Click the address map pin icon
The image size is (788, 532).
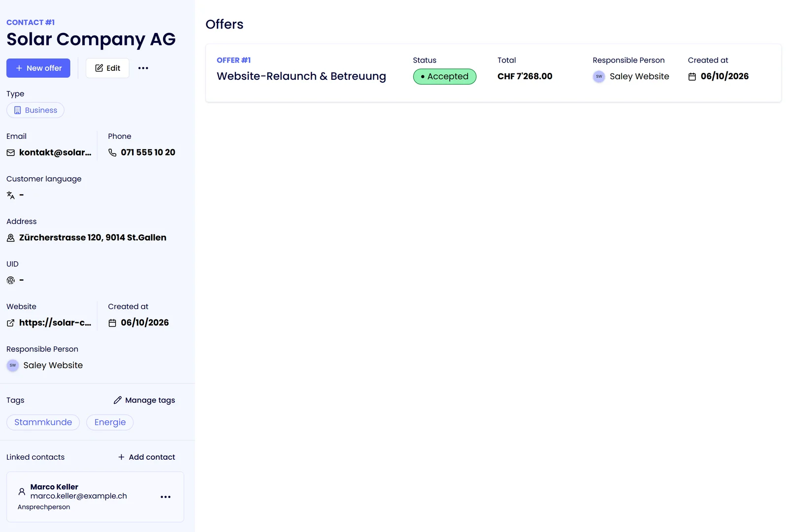pos(10,238)
